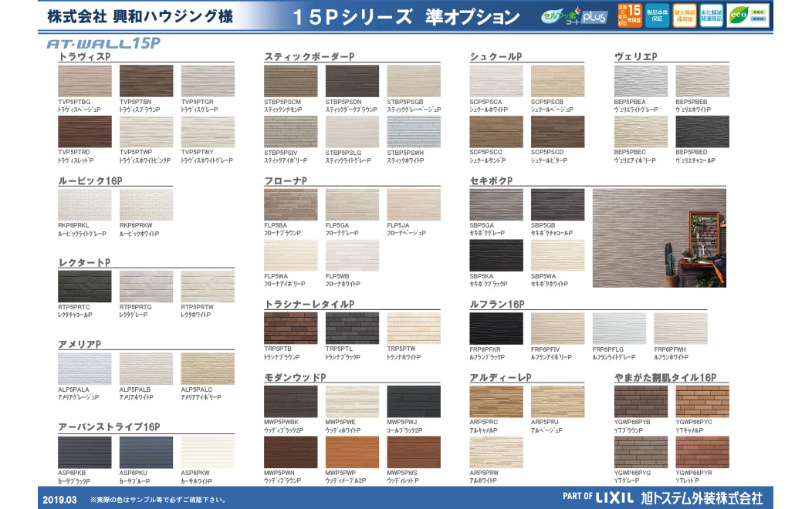
Task: Pick the TRP5PTL トラシナブラックP swatch
Action: (352, 328)
